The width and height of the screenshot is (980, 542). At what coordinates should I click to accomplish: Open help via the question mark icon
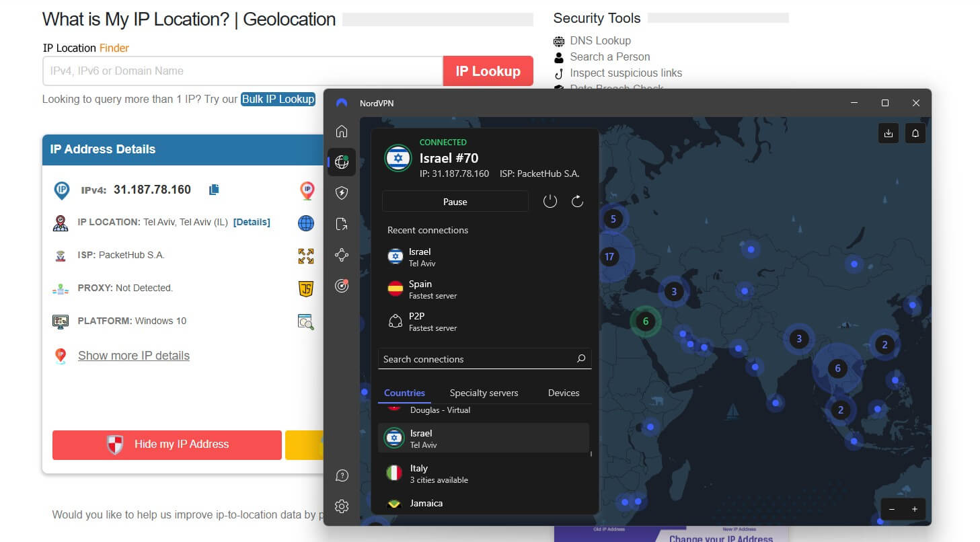342,475
